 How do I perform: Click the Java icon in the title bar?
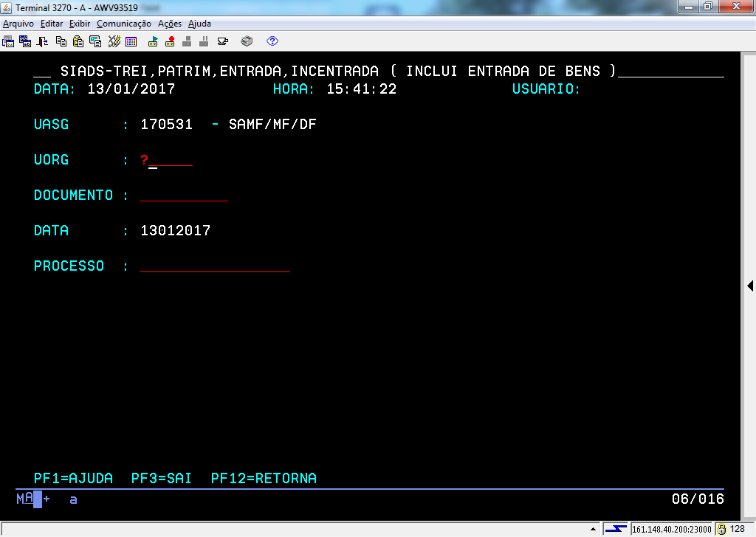point(6,7)
